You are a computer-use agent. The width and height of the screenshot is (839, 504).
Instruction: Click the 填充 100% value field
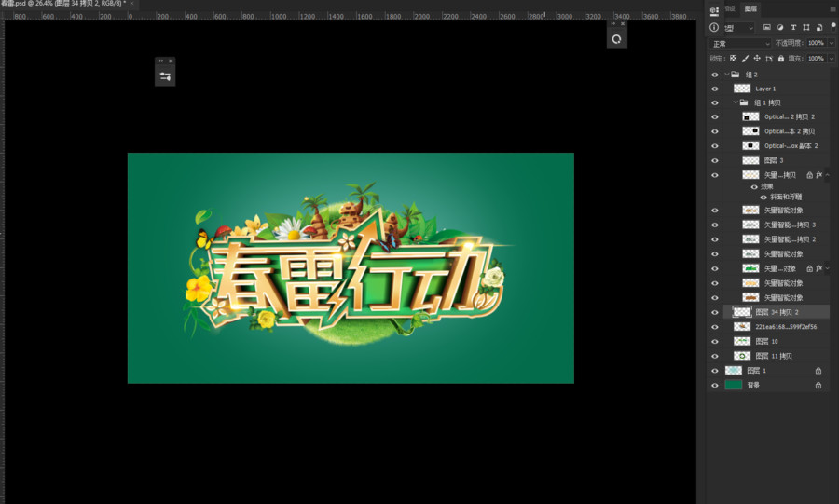tap(816, 59)
